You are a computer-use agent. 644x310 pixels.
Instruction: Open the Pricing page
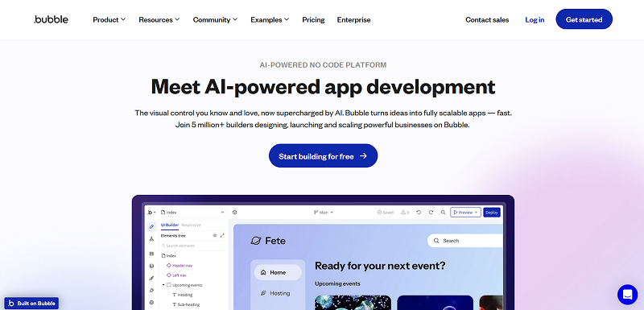click(x=313, y=19)
